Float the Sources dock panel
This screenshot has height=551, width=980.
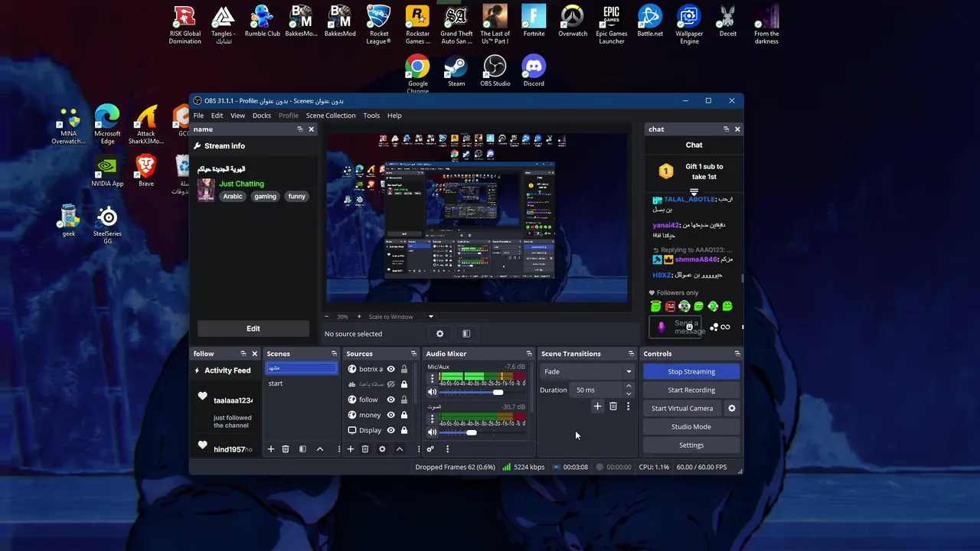click(x=413, y=354)
